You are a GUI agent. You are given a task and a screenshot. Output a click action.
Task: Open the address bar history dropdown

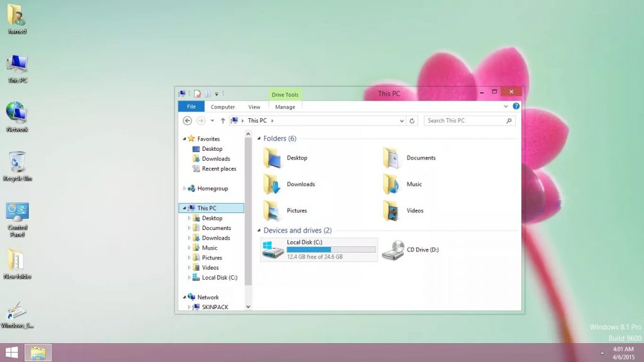[x=402, y=121]
